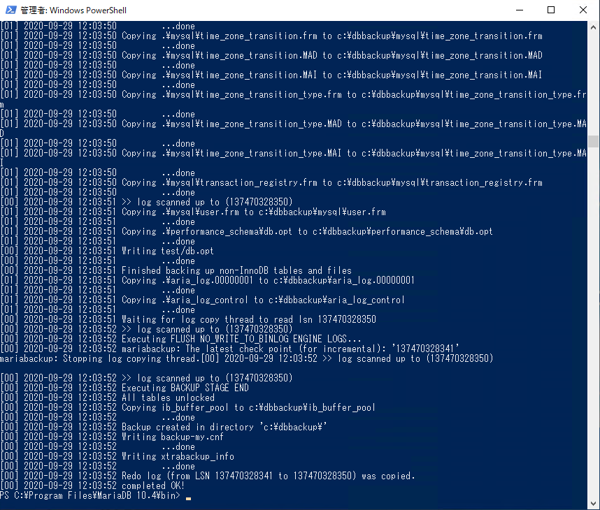Viewport: 600px width, 510px height.
Task: Click 'time_zone_transition.frm' copying line
Action: click(x=271, y=36)
